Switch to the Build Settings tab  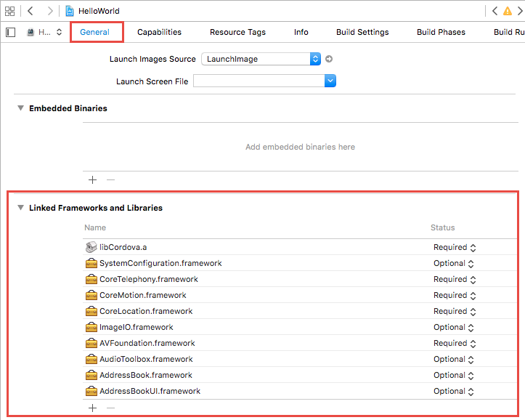[362, 32]
